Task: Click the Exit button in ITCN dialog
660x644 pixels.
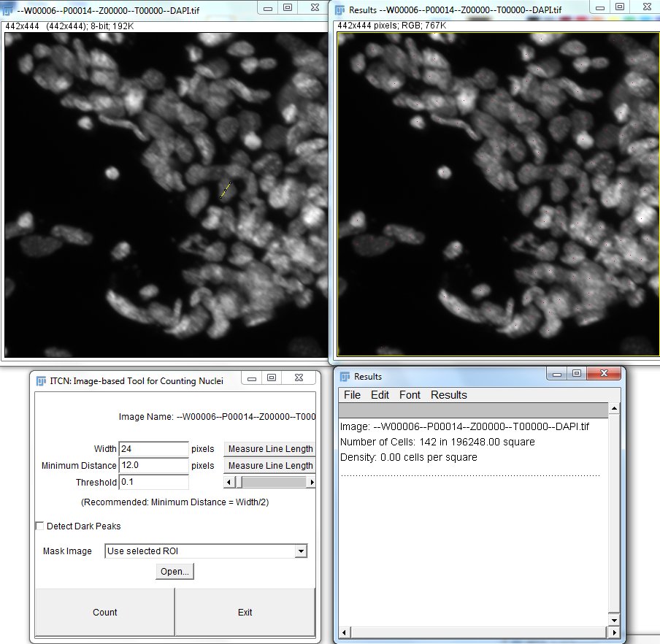Action: pyautogui.click(x=245, y=612)
